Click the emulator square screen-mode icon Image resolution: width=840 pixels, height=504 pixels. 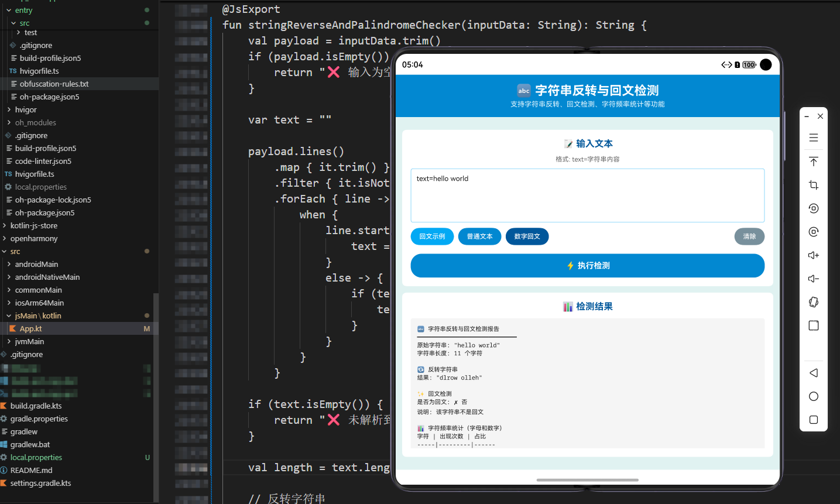click(x=814, y=325)
